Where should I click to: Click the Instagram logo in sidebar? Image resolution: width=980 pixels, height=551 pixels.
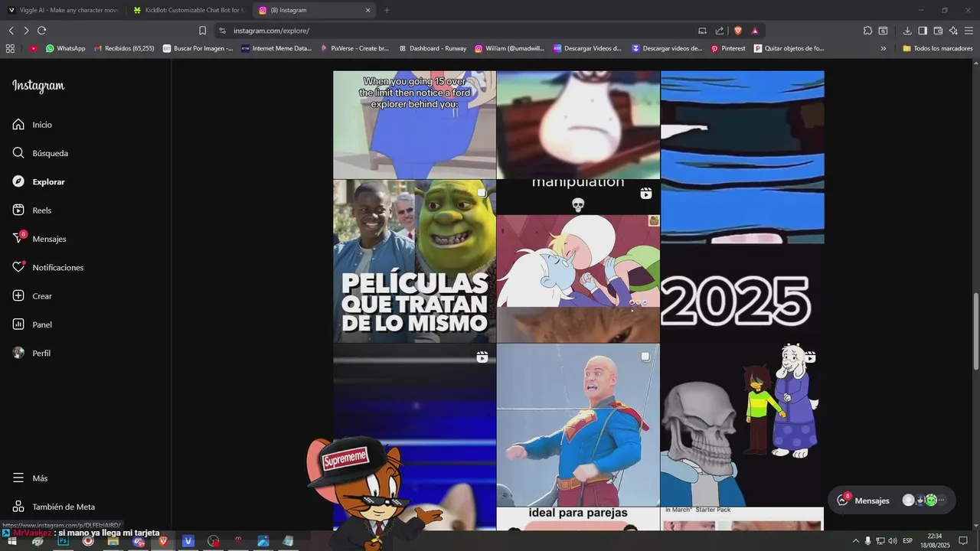pos(38,86)
